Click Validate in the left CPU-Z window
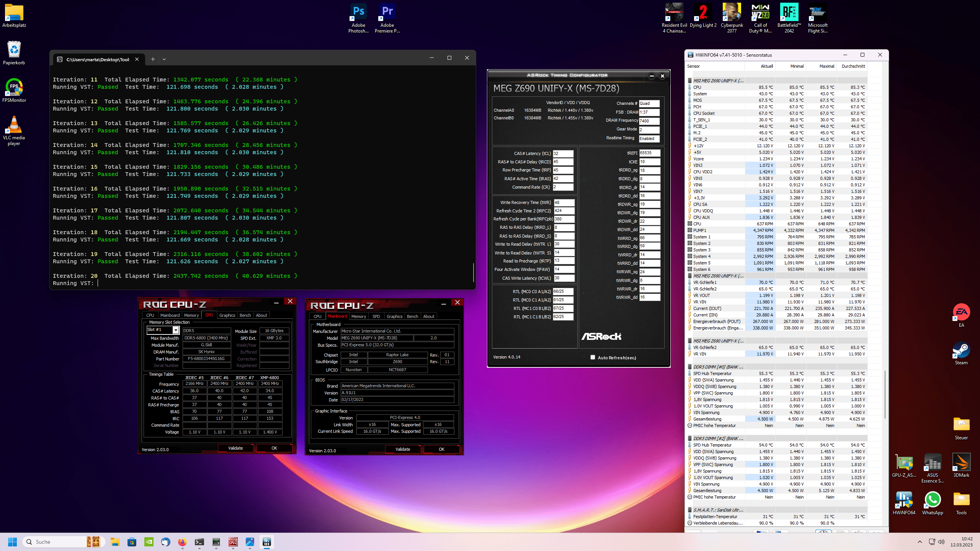Screen dimensions: 980x551 pyautogui.click(x=235, y=448)
